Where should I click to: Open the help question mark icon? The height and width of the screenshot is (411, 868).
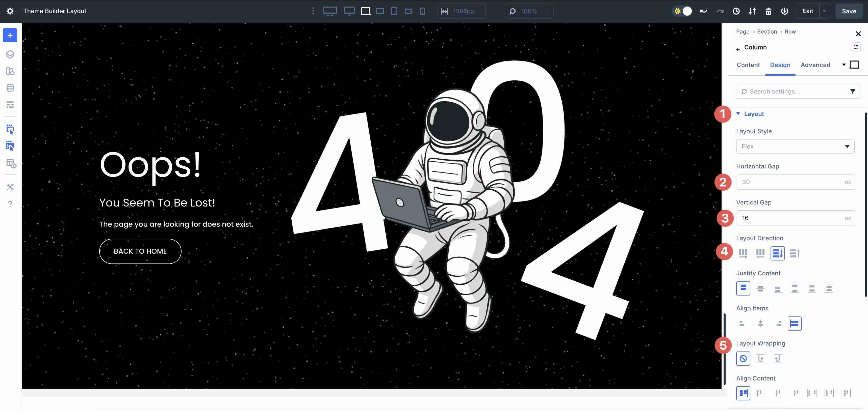(x=10, y=204)
